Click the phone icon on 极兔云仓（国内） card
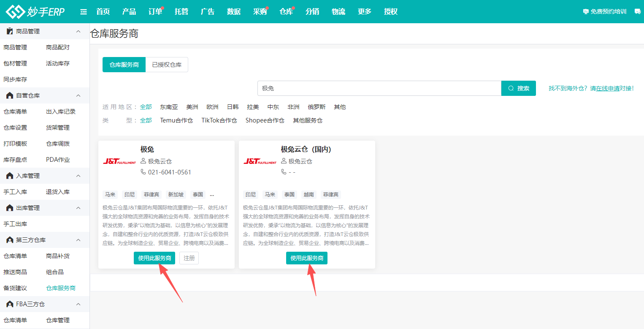The height and width of the screenshot is (329, 644). tap(284, 172)
